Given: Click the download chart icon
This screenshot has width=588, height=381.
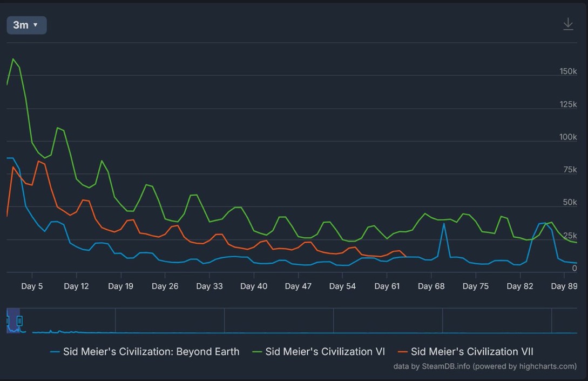Looking at the screenshot, I should [568, 24].
